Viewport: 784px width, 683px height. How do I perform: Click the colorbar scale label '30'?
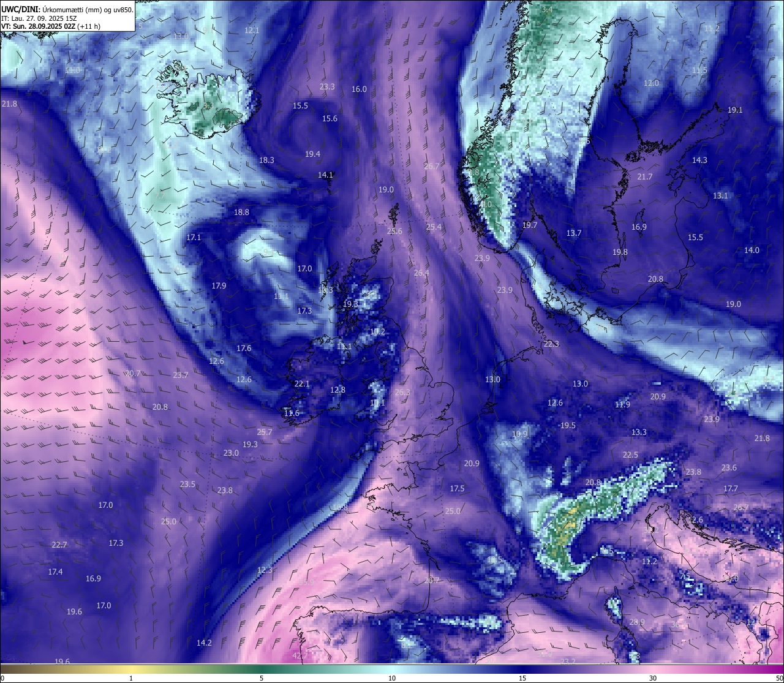point(653,678)
